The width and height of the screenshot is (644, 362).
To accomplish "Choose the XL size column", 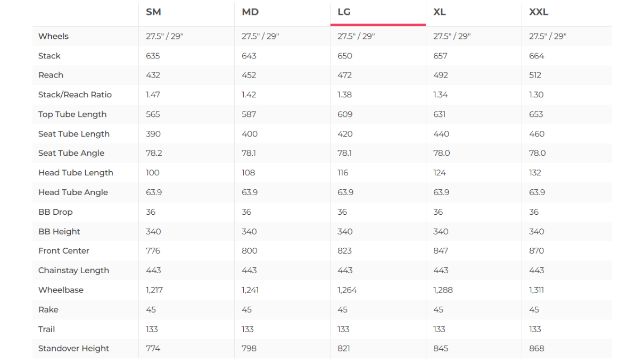I will click(x=440, y=12).
